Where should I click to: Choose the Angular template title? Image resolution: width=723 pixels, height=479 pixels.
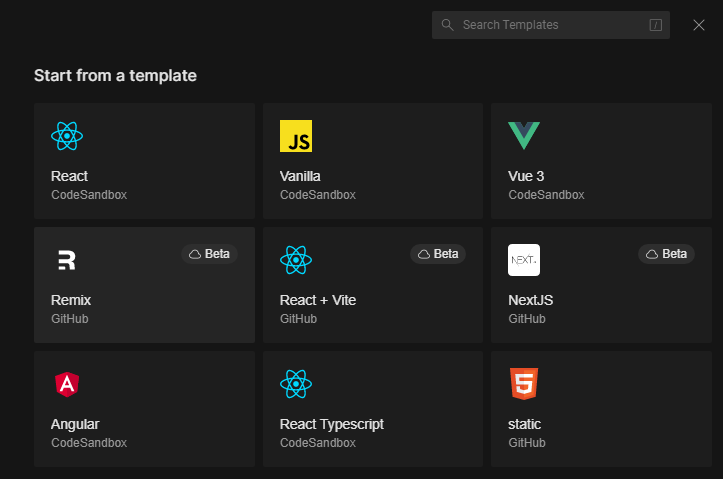coord(75,424)
